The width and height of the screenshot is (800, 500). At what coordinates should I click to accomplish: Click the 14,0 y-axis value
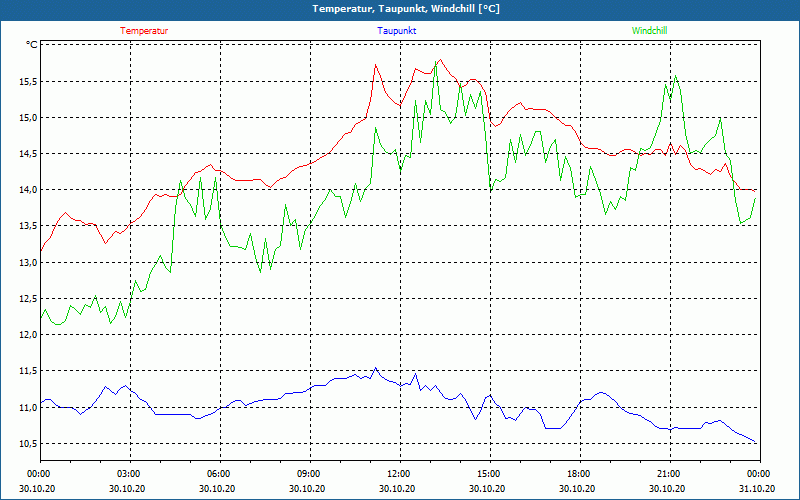coord(29,190)
